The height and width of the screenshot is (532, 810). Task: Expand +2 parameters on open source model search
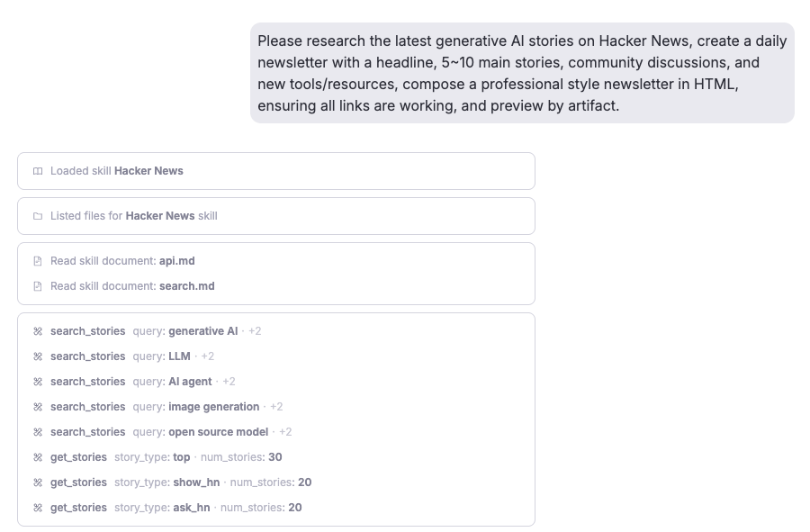pos(285,432)
